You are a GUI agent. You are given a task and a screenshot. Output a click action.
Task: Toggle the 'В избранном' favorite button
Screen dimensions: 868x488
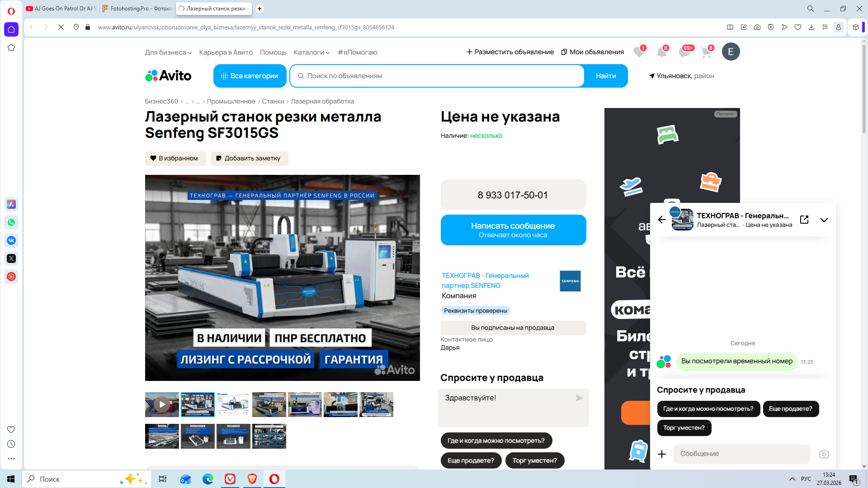(x=175, y=158)
